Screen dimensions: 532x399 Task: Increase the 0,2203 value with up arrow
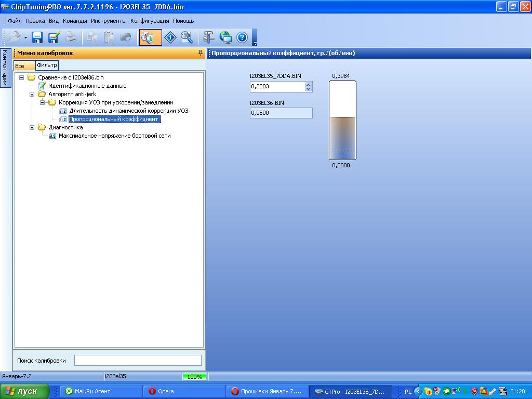(308, 85)
